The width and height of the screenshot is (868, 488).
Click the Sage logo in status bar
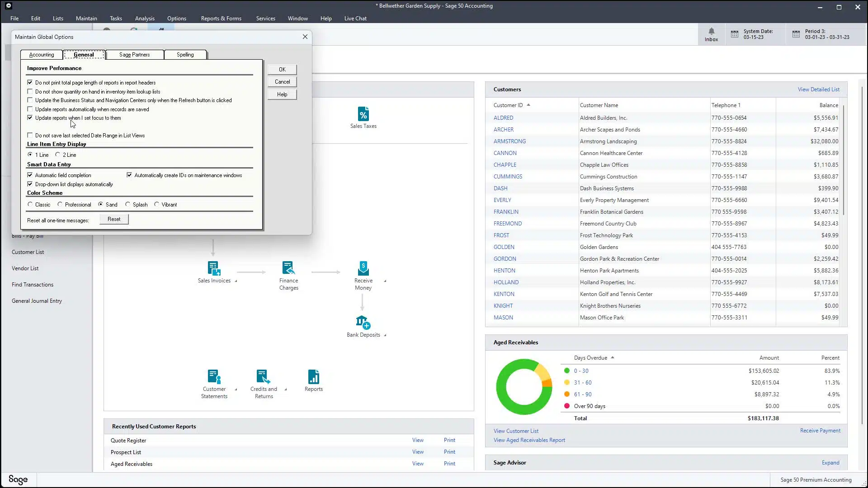point(18,479)
